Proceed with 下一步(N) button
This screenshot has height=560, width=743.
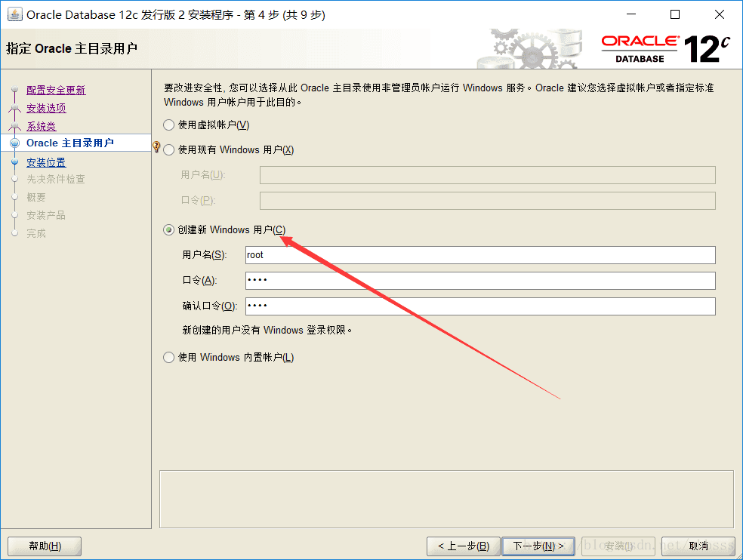pos(538,546)
